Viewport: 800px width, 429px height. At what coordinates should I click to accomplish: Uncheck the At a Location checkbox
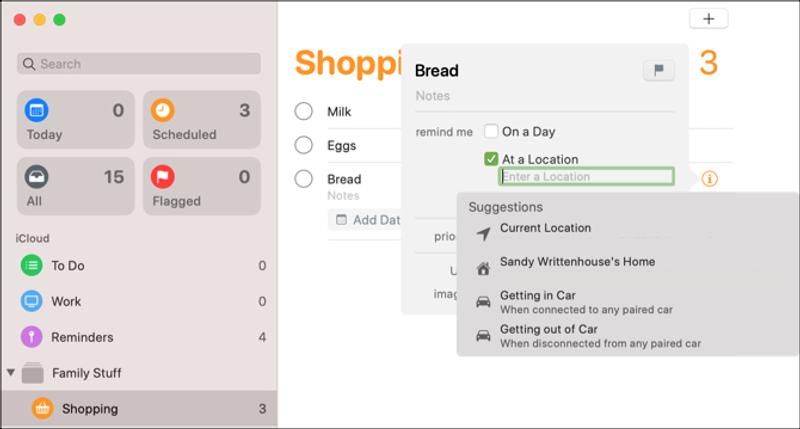click(x=491, y=159)
